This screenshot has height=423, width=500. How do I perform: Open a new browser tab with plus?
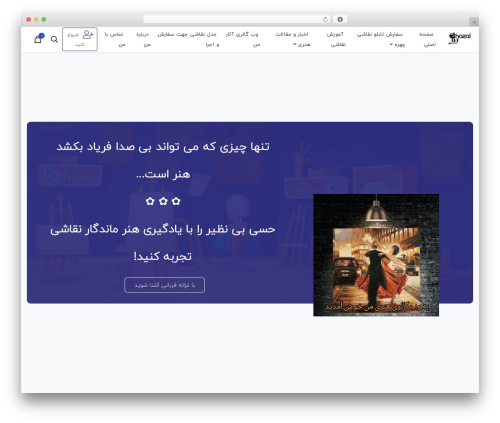(x=474, y=22)
